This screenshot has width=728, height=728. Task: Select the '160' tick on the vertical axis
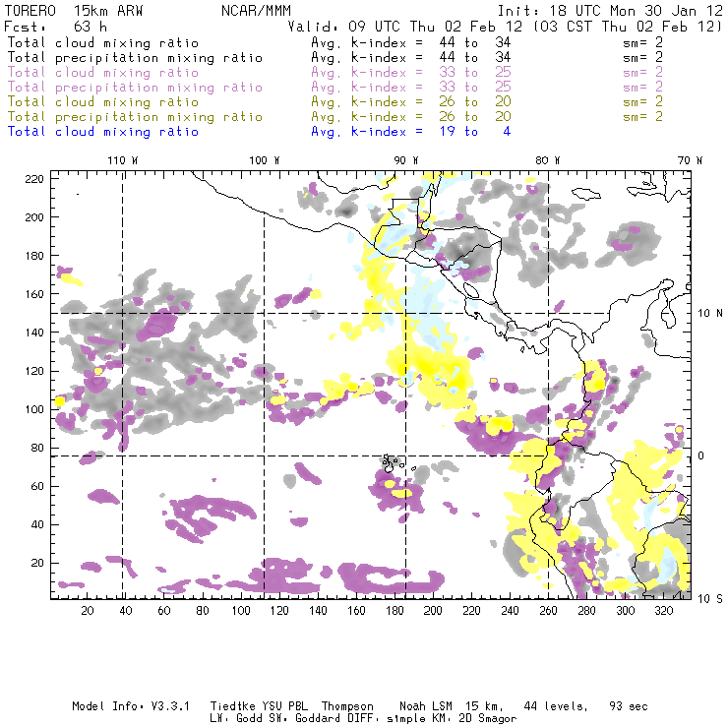pyautogui.click(x=34, y=294)
